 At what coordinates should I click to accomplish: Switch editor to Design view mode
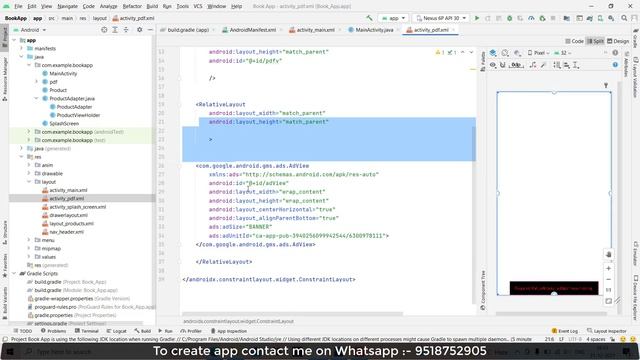point(618,41)
